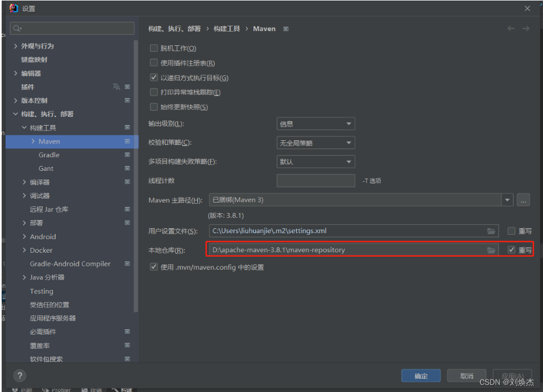Click project-level icon beside 软件包搜索

pos(127,359)
